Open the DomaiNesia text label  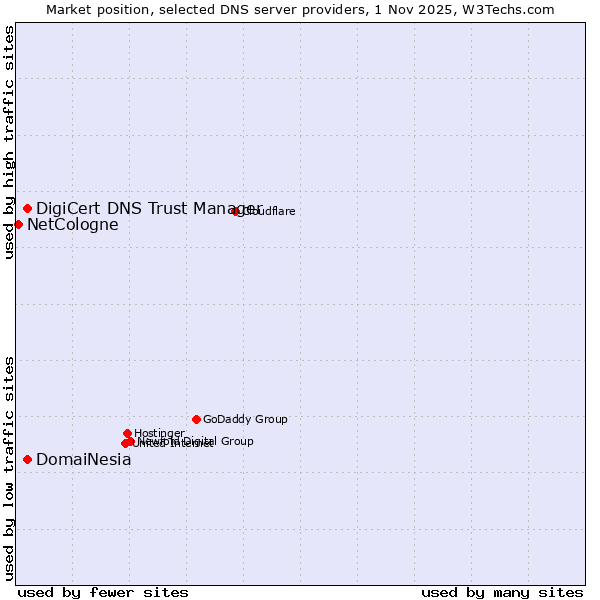coord(83,459)
